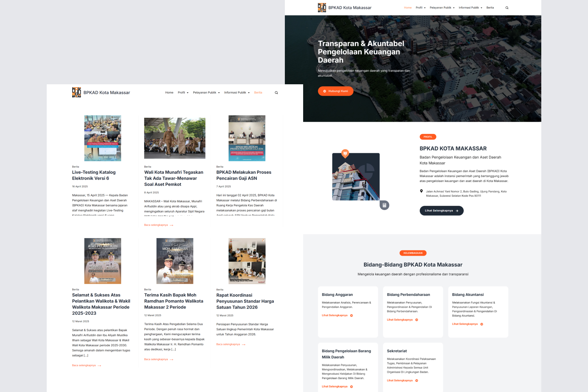Click the date '8 April 2025'

click(x=152, y=193)
